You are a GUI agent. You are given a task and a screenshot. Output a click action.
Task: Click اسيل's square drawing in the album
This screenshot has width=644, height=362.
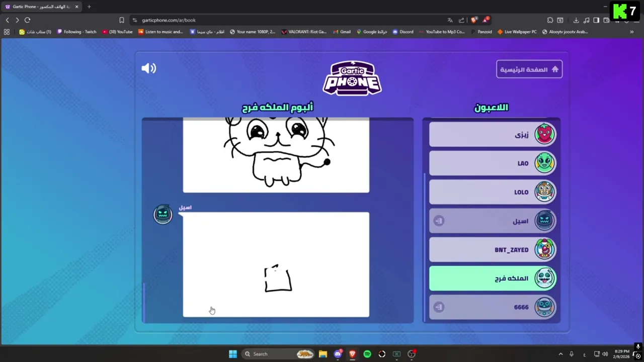coord(276,264)
